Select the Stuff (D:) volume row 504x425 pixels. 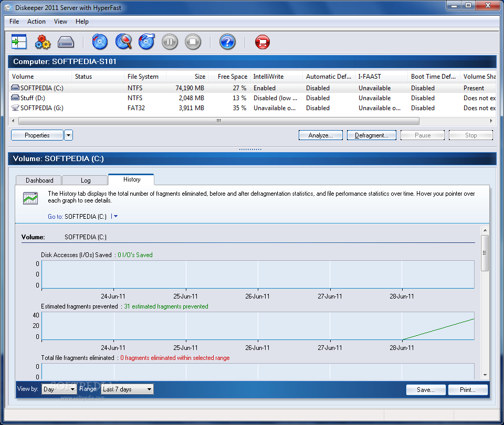click(253, 98)
